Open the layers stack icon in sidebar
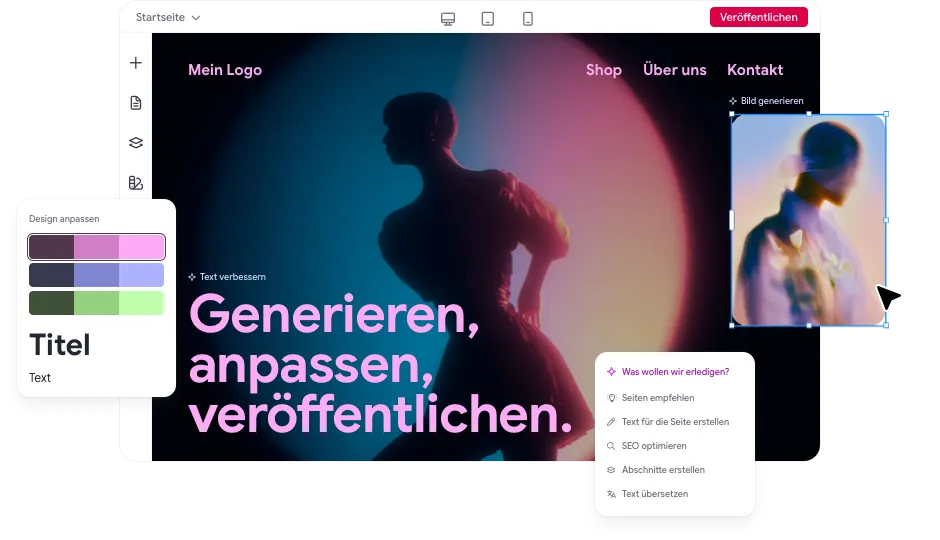 [x=136, y=143]
